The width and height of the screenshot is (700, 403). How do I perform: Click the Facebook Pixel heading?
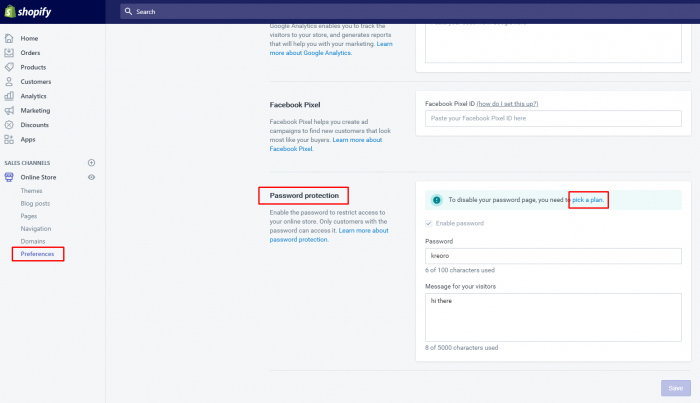point(295,105)
